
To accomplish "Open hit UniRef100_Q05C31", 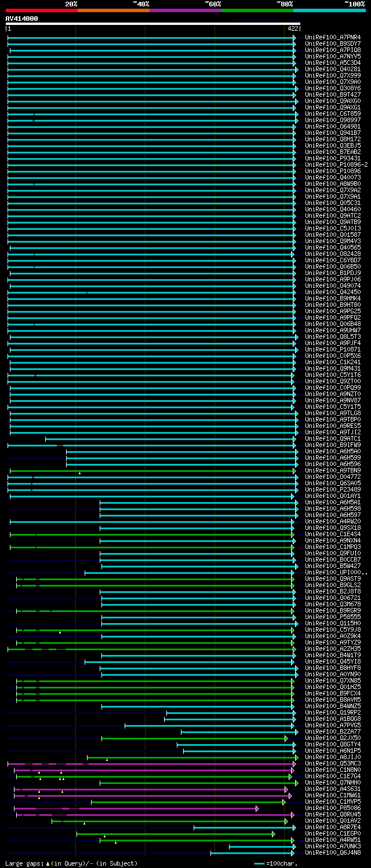I will tap(333, 203).
